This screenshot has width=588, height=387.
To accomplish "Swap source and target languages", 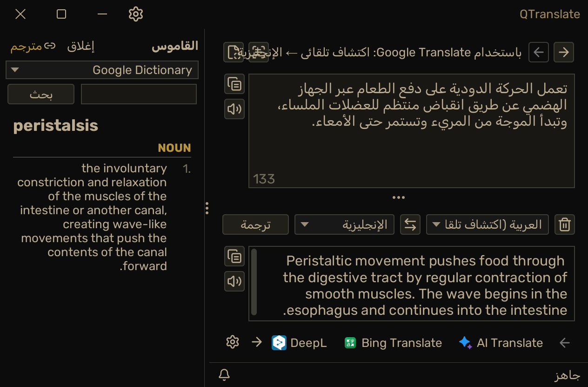I will 410,224.
